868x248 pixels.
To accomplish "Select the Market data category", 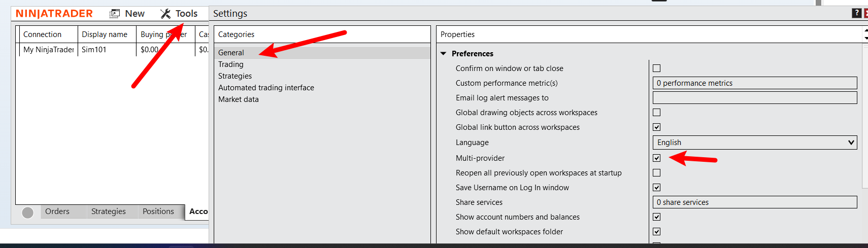I will [239, 99].
